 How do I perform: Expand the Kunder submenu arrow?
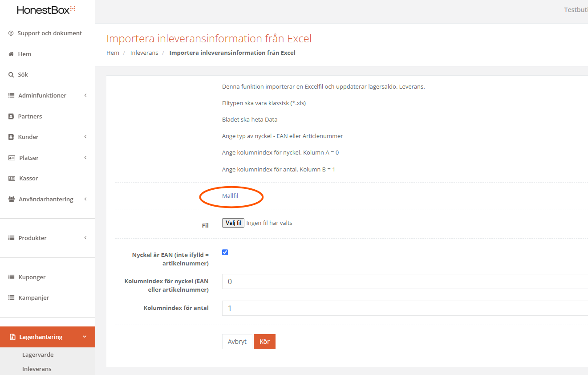[x=85, y=137]
